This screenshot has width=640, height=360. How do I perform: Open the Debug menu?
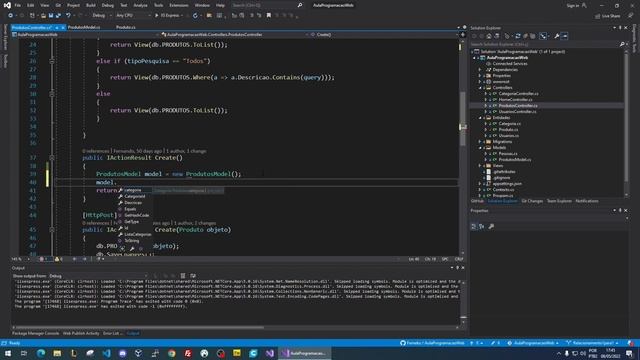(x=108, y=5)
